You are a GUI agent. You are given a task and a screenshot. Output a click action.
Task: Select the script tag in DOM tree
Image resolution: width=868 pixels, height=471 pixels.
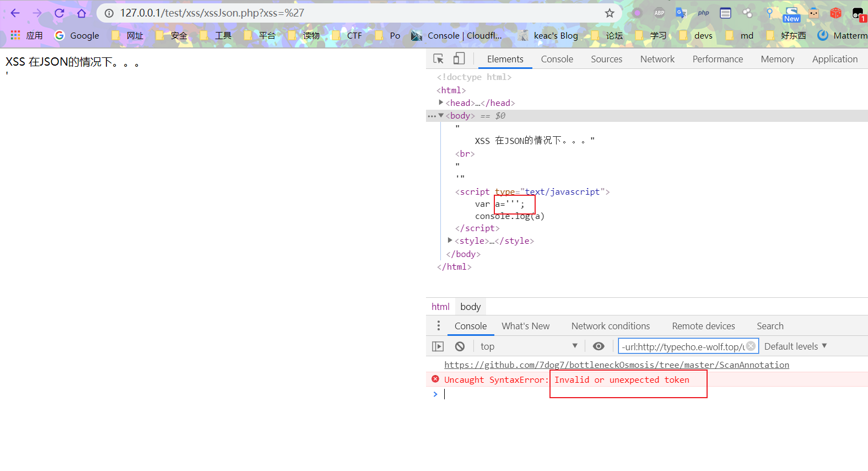pos(532,191)
